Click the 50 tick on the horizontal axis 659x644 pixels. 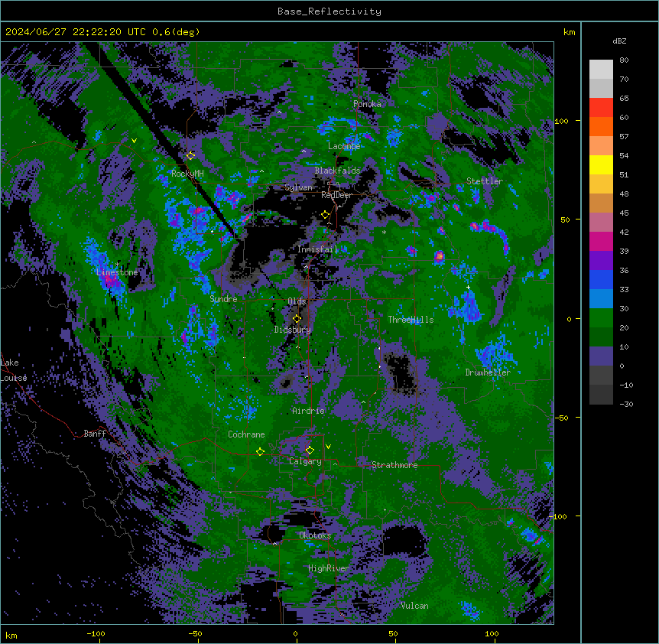[x=393, y=633]
